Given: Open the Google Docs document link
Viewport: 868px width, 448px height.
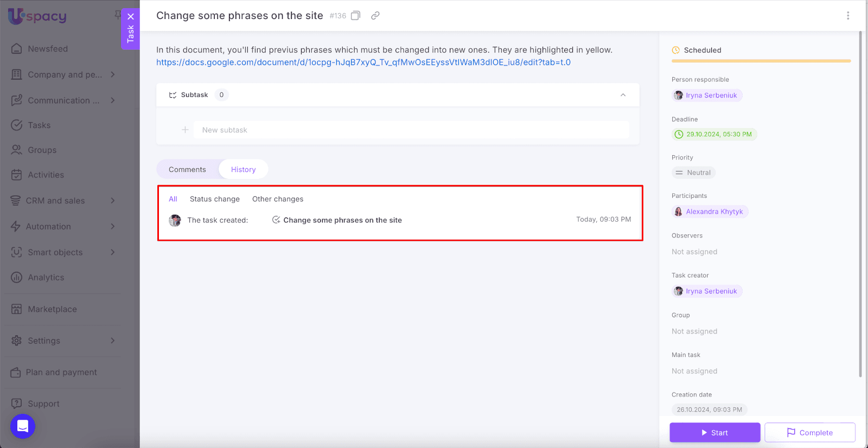Looking at the screenshot, I should (x=363, y=62).
